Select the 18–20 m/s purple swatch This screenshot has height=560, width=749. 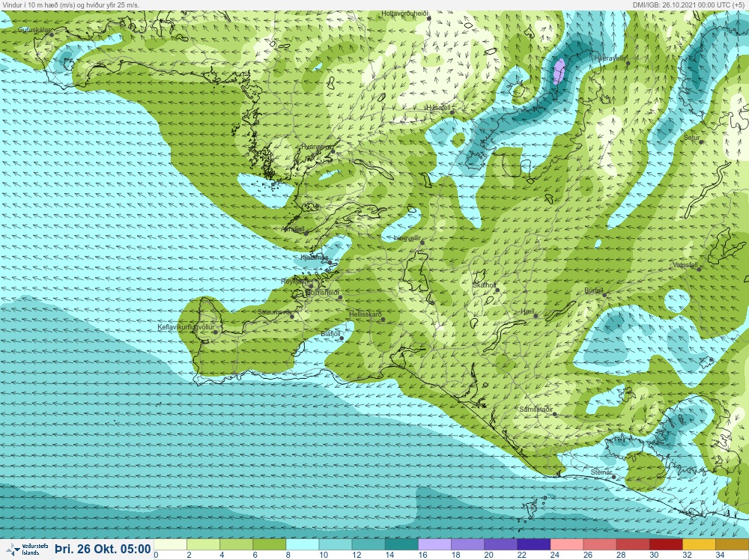[x=467, y=545]
